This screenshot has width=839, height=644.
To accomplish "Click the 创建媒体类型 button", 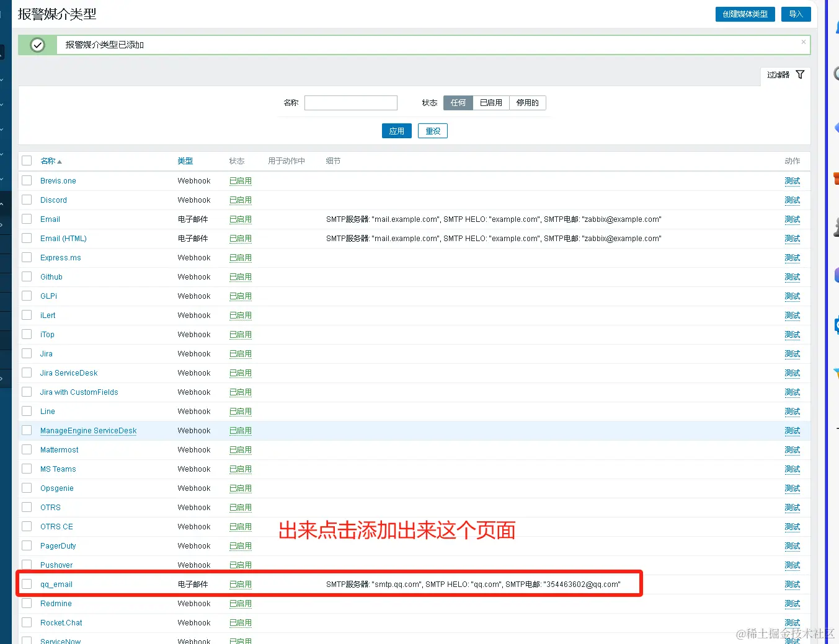I will coord(745,14).
